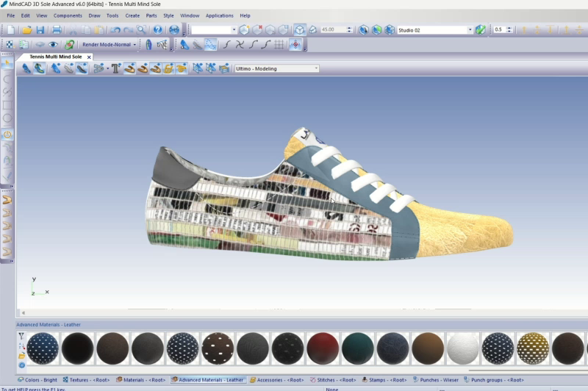Switch to the Punches - Wieser tab

436,380
